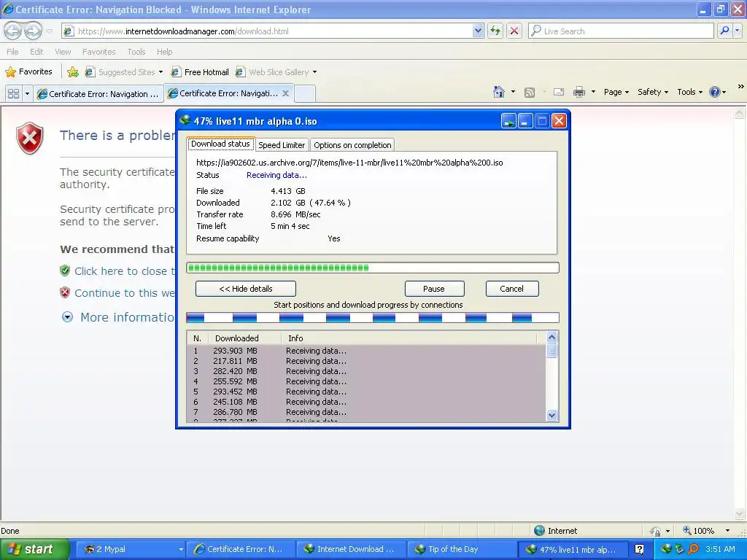This screenshot has height=560, width=747.
Task: Click the Internet zone globe icon in status bar
Action: click(x=539, y=531)
